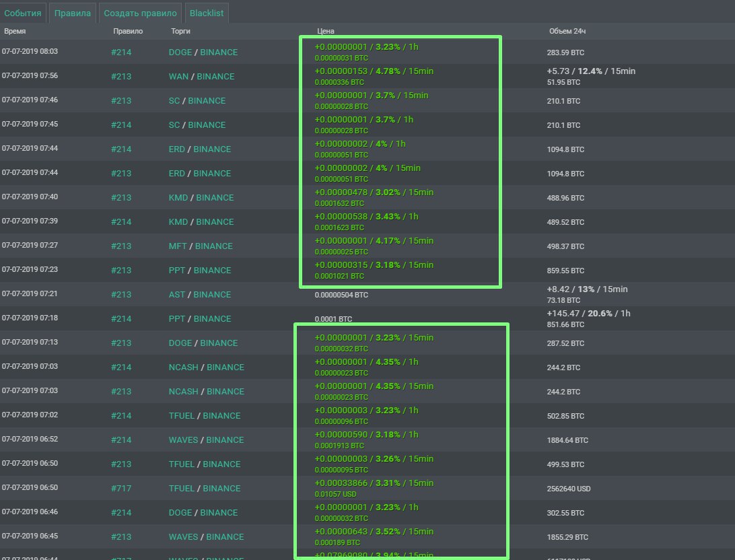
Task: Open WAVES link in the 06:45 row
Action: 183,537
